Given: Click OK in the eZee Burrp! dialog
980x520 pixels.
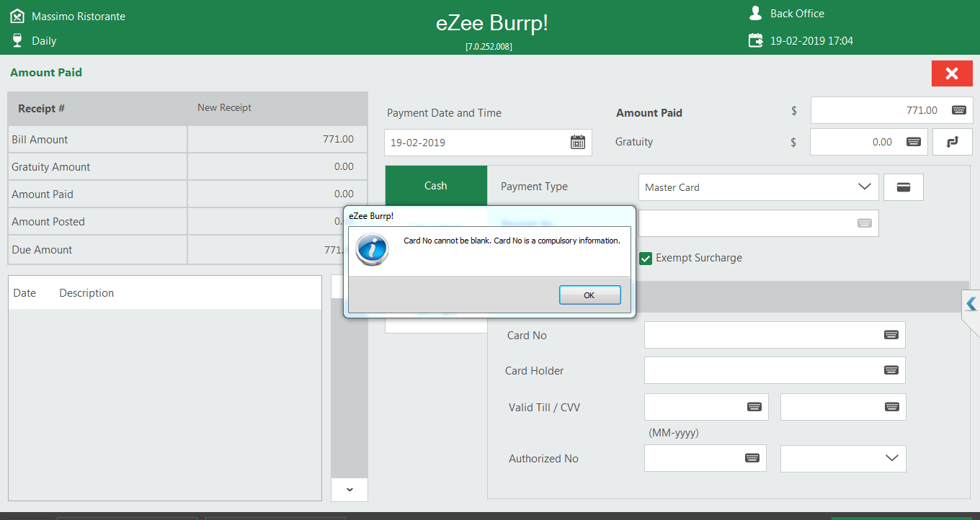Looking at the screenshot, I should (x=589, y=295).
